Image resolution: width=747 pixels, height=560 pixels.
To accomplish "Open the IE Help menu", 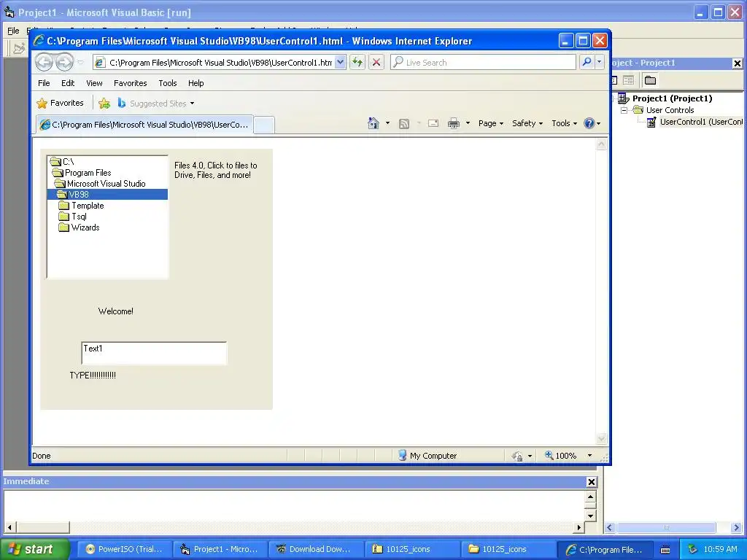I will coord(196,83).
